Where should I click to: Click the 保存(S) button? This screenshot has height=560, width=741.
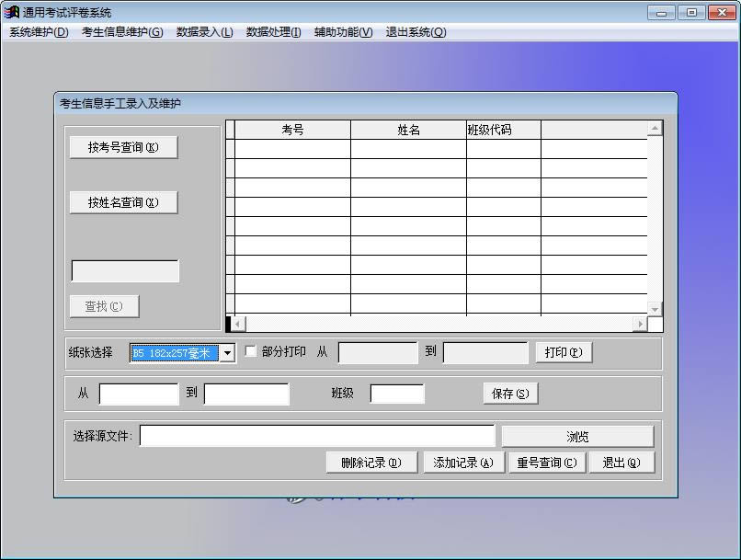[510, 394]
